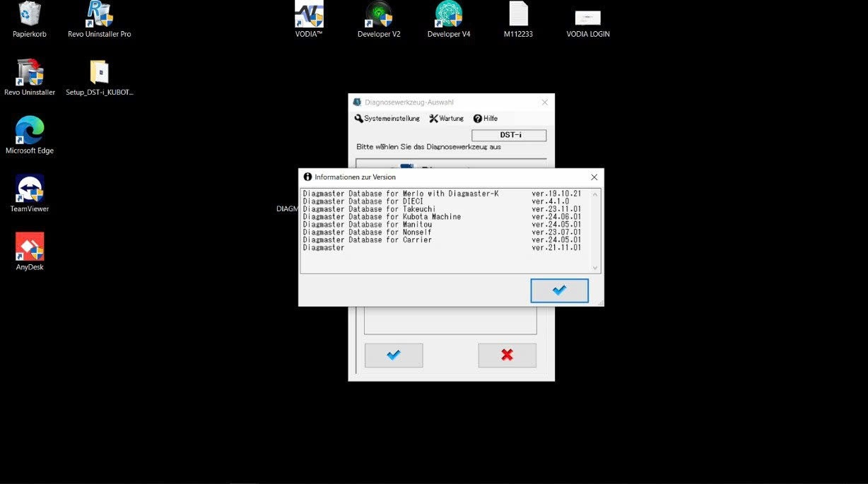This screenshot has height=484, width=868.
Task: Open the VODIA application icon
Action: tap(308, 14)
